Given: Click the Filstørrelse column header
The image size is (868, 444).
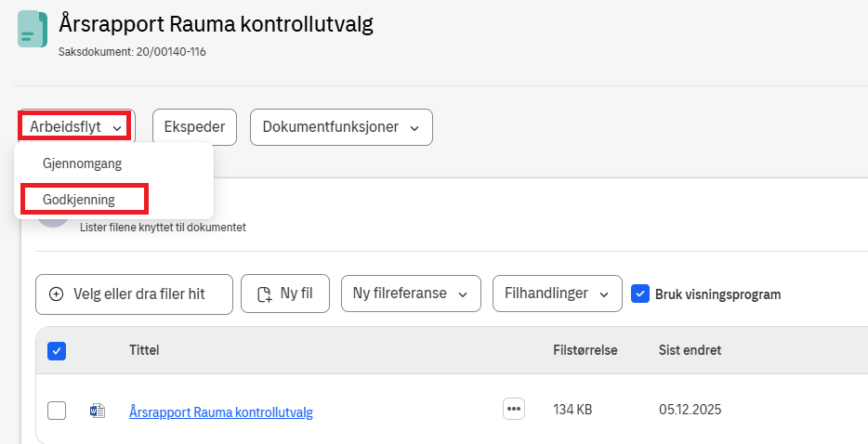Looking at the screenshot, I should [x=585, y=350].
